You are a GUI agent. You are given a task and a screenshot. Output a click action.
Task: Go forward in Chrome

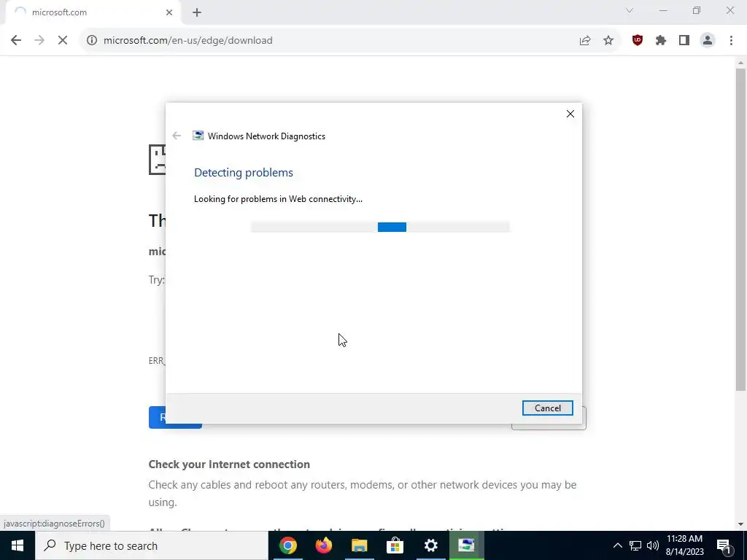[x=39, y=41]
